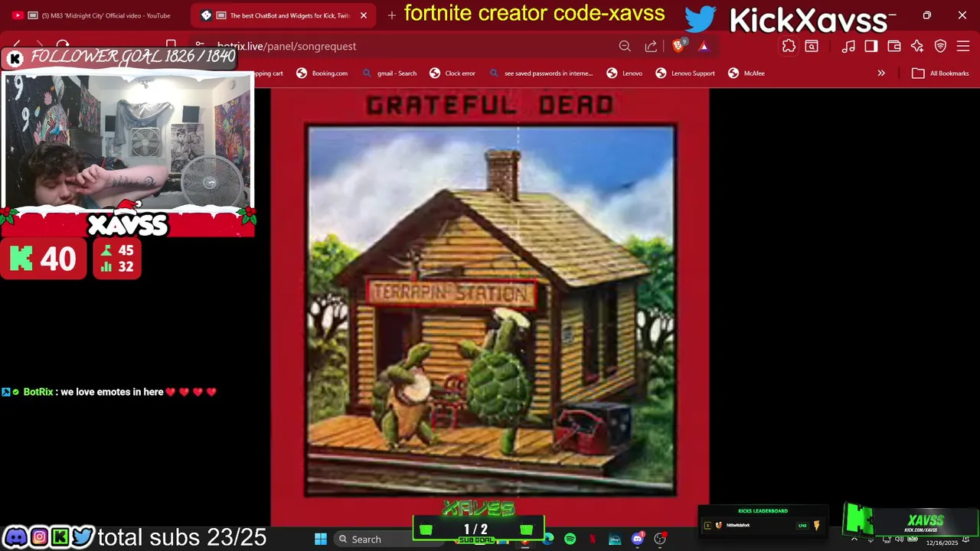Open the Lenovo Support bookmark
The height and width of the screenshot is (551, 980).
point(685,73)
